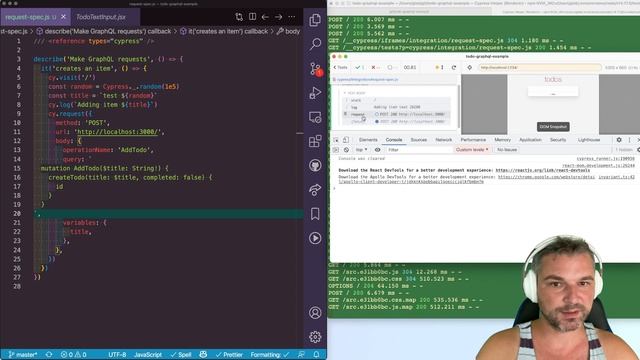
Task: Open the Network tab in DevTools
Action: coord(443,140)
